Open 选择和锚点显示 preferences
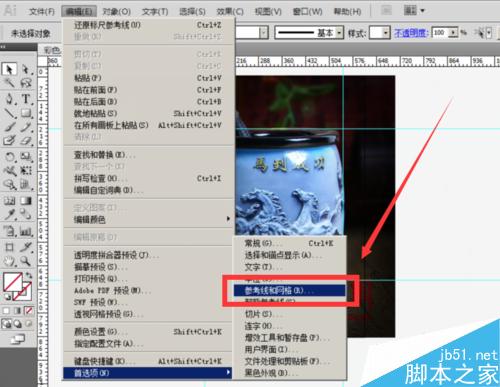500x387 pixels. pos(289,255)
